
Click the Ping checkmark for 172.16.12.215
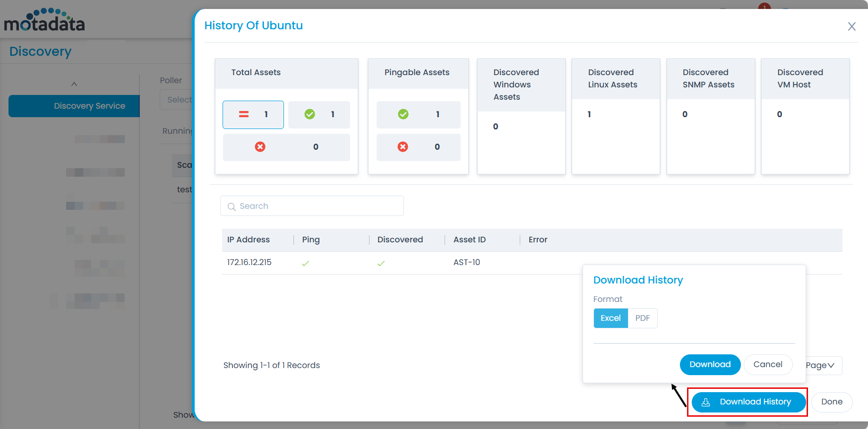pyautogui.click(x=305, y=263)
